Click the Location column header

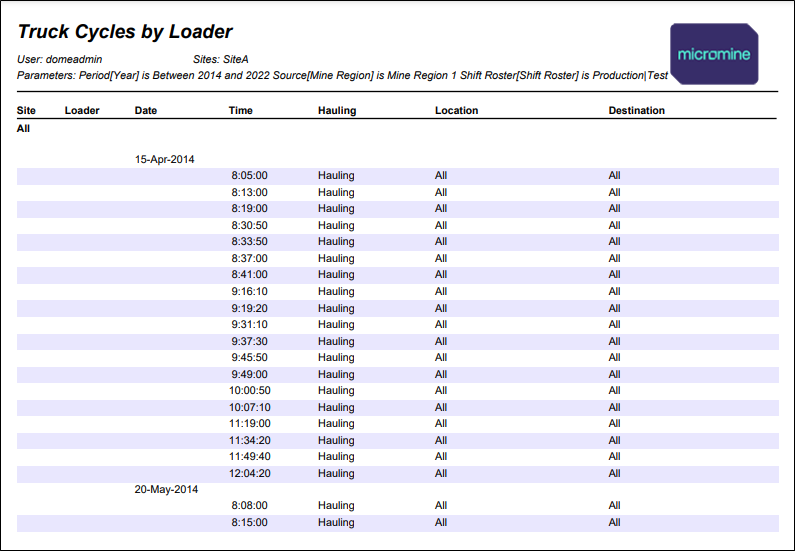456,111
